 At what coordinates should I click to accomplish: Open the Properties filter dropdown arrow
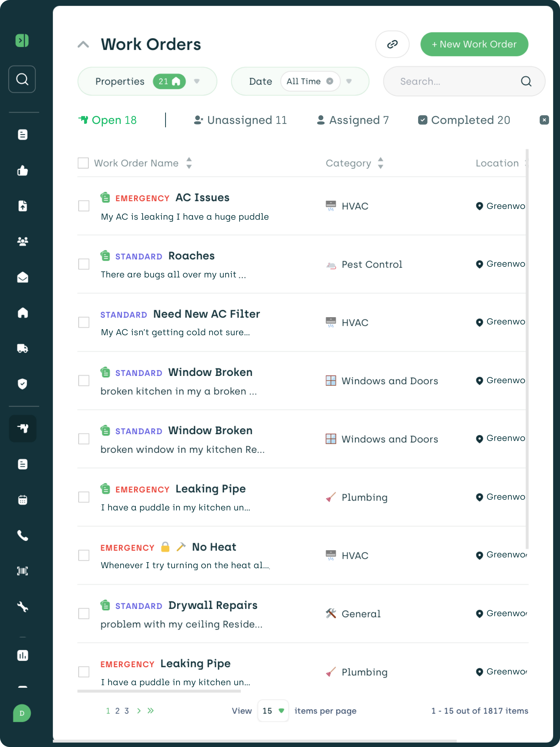point(197,81)
